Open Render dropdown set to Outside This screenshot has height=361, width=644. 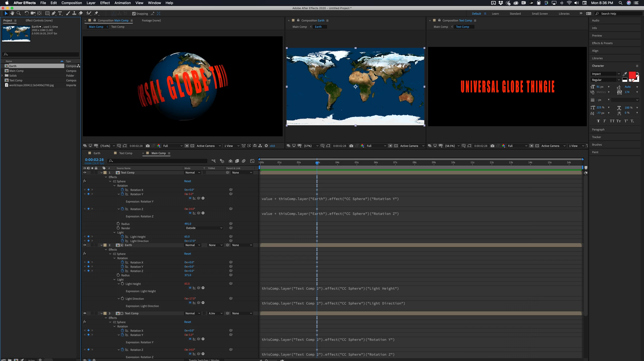coord(204,228)
